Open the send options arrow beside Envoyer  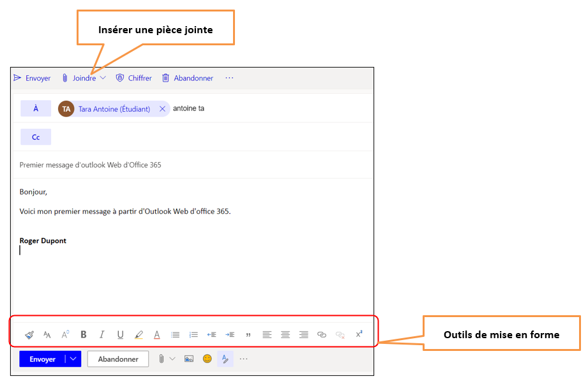(x=73, y=359)
